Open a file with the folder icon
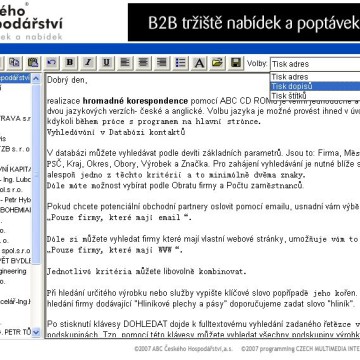 click(217, 63)
